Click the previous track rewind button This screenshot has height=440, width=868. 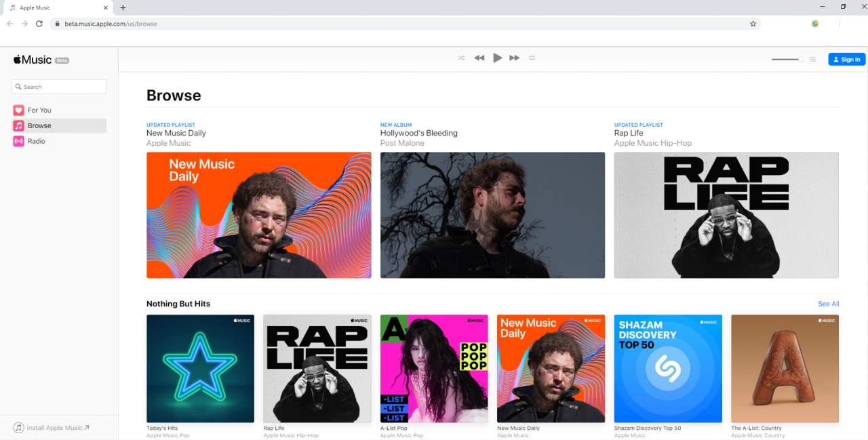(479, 58)
